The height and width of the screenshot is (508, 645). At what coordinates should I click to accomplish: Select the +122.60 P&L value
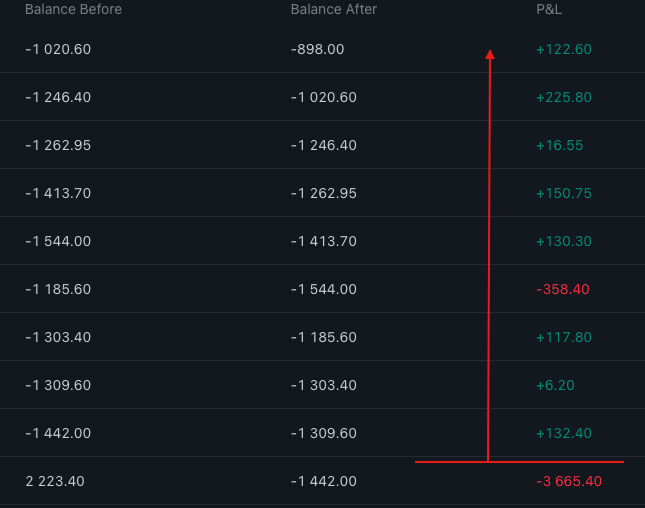click(564, 49)
